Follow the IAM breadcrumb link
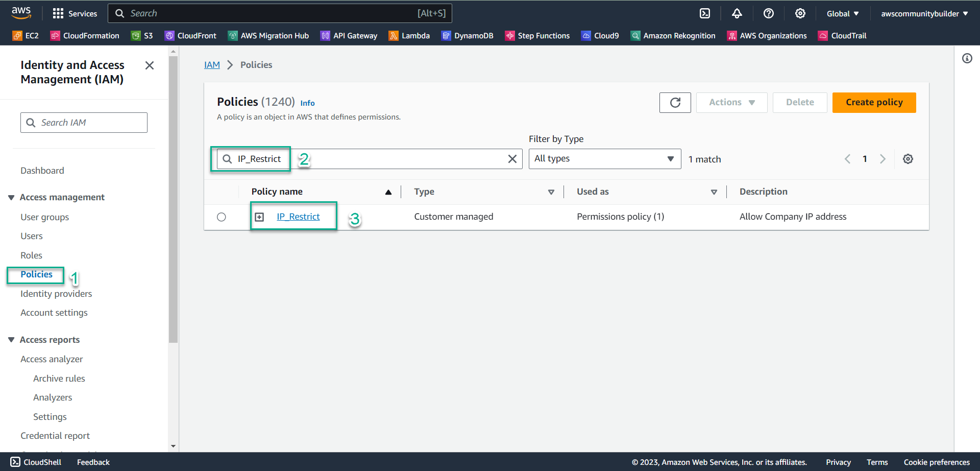 (212, 65)
